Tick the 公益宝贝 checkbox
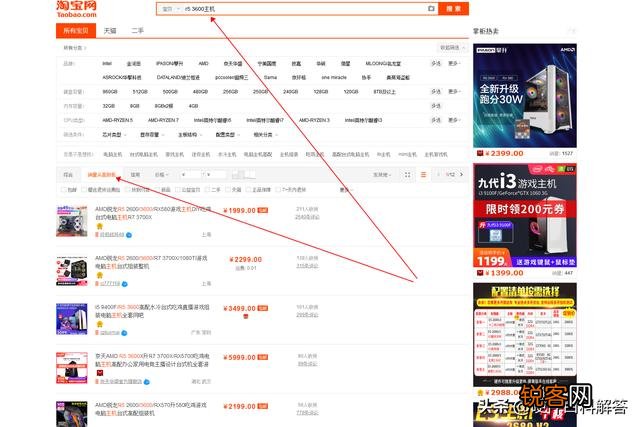The image size is (640, 427). tap(178, 189)
